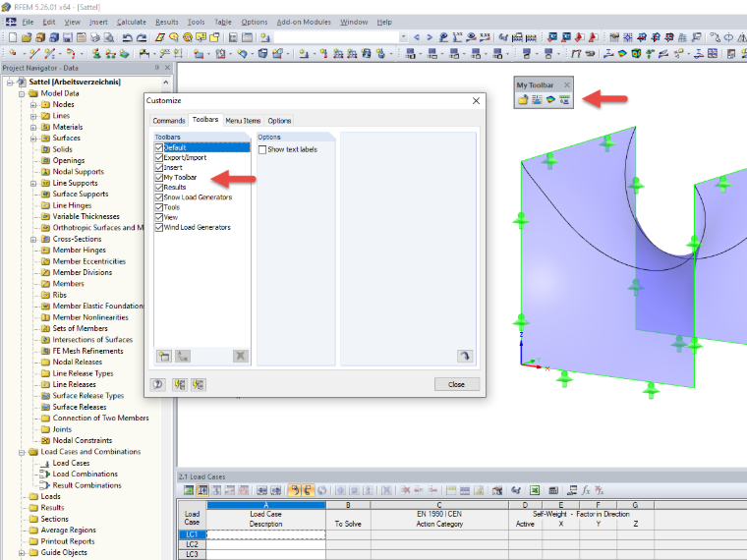The image size is (747, 560).
Task: Click the New Solid cube icon
Action: (262, 53)
